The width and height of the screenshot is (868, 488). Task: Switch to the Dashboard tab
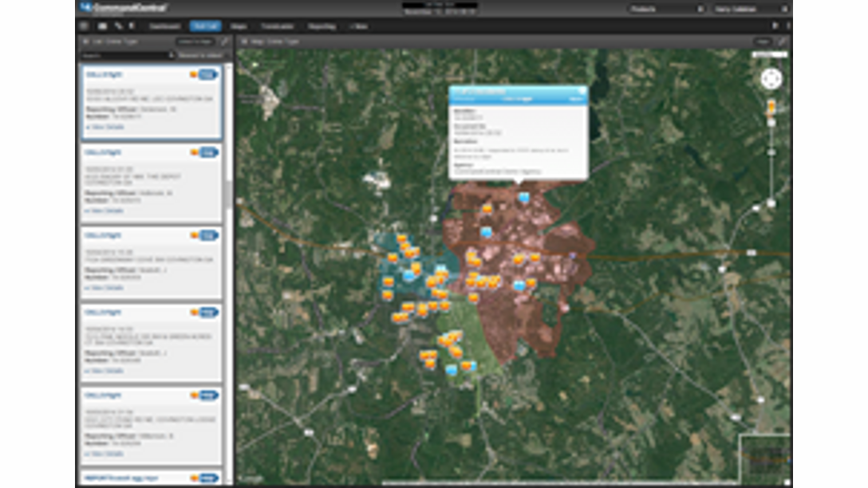[164, 26]
